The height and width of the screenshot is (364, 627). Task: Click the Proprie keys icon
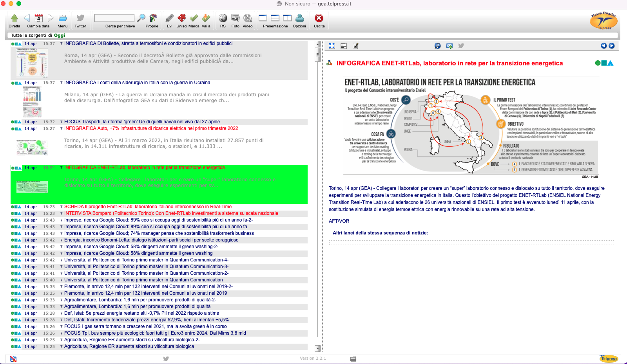[152, 18]
